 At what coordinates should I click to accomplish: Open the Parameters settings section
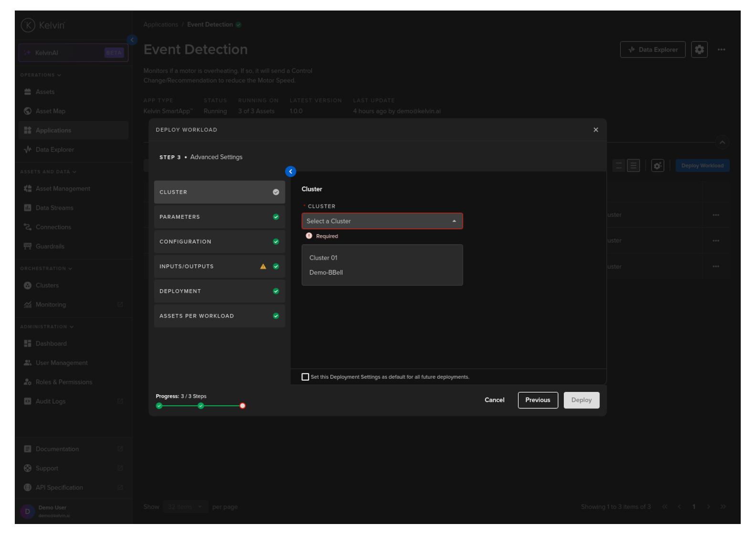click(x=219, y=217)
